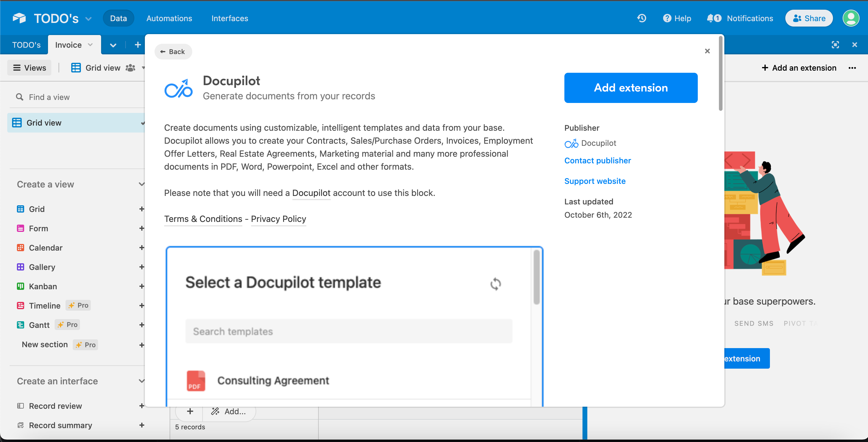Add a new Kanban view plus

click(x=142, y=286)
